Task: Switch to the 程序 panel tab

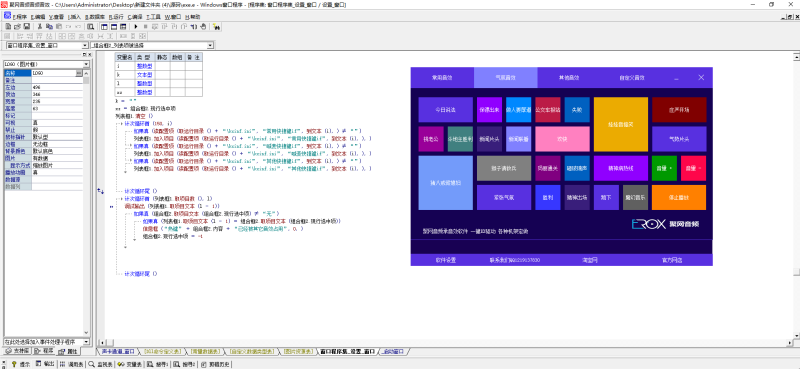Action: [x=45, y=352]
